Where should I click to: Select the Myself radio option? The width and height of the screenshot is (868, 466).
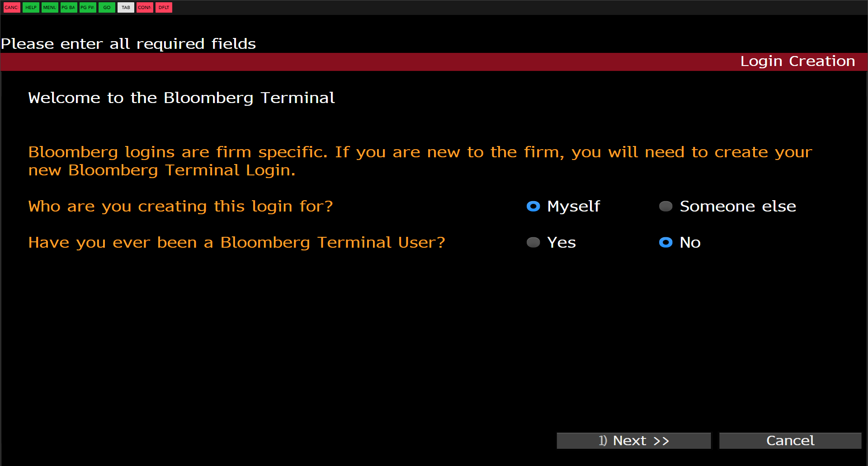533,207
